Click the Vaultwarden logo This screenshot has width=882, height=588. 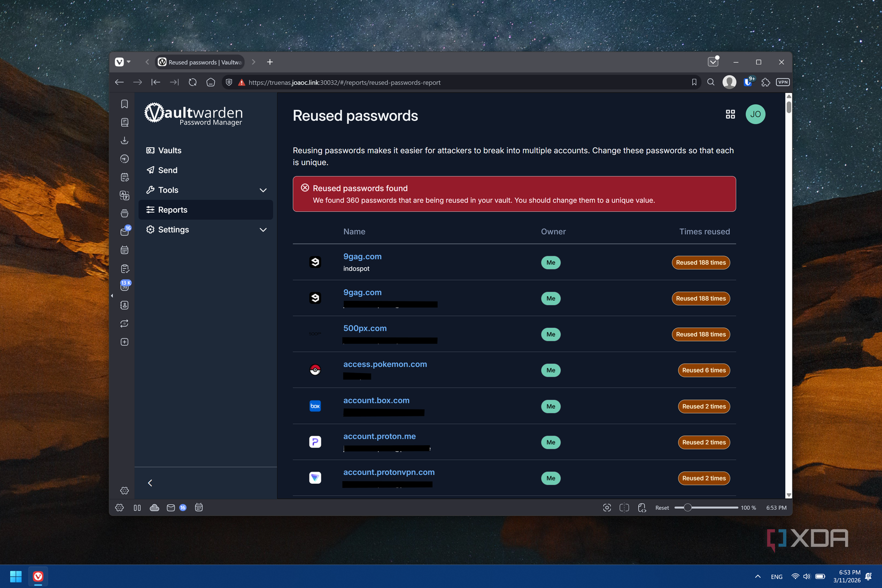click(194, 114)
